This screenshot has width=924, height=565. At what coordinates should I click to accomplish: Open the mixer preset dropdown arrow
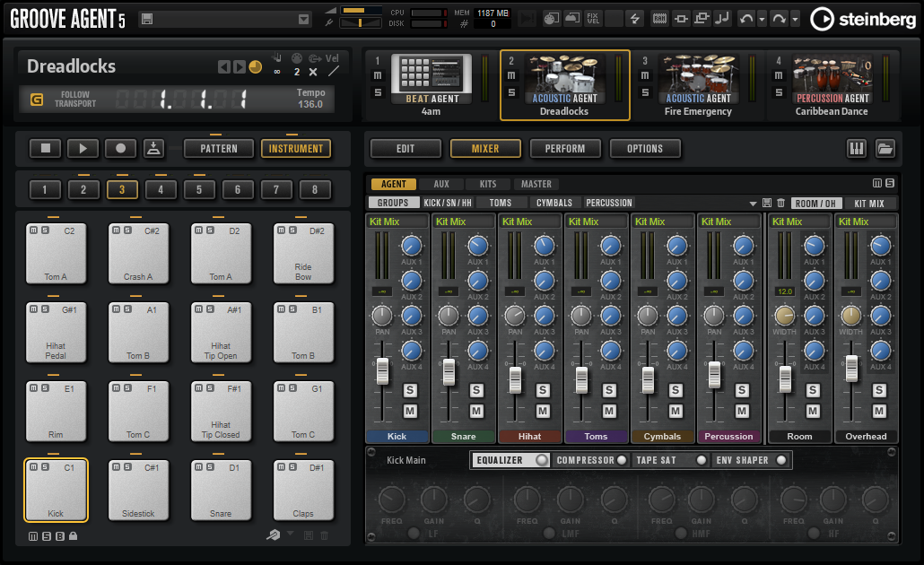(753, 204)
